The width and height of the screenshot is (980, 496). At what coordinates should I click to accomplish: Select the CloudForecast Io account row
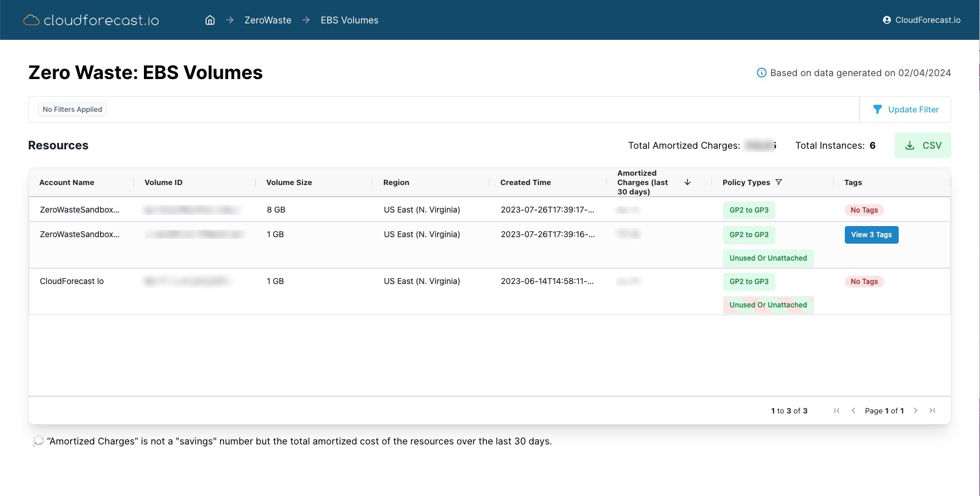pos(72,281)
